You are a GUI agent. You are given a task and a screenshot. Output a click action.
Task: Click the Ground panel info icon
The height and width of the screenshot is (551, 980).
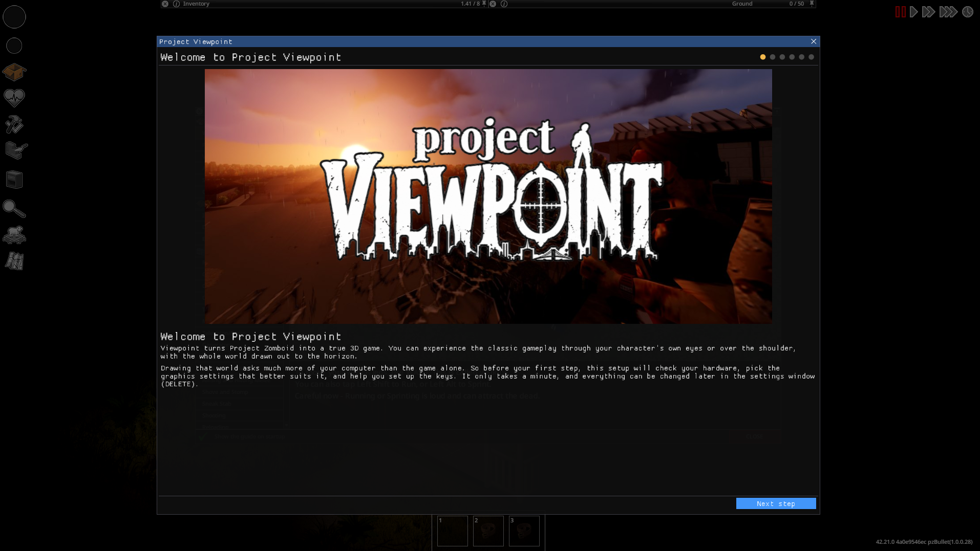tap(504, 4)
